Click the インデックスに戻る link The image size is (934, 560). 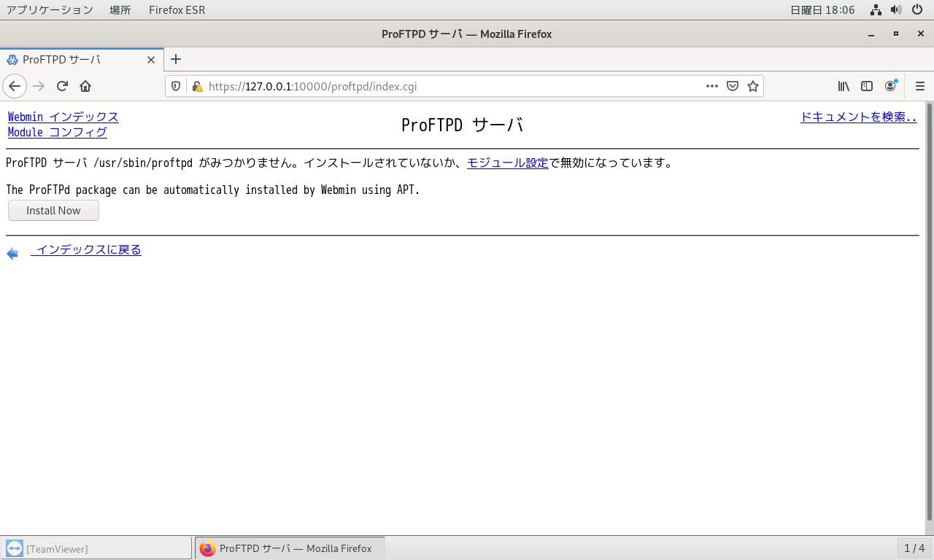88,250
